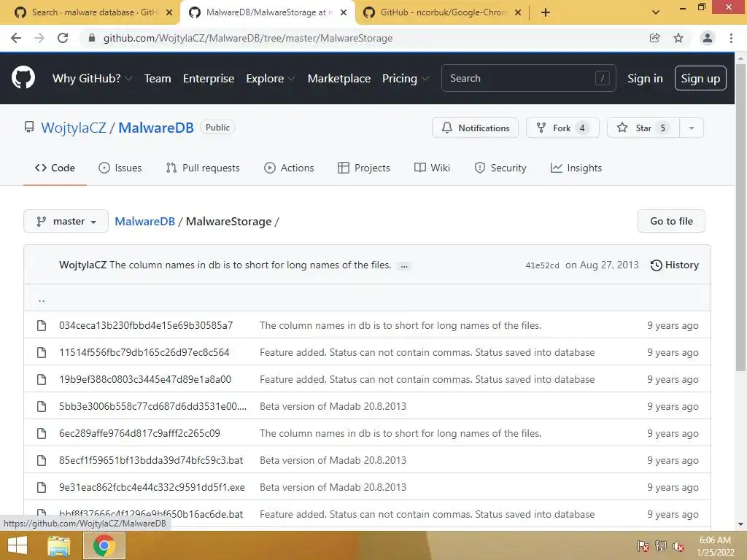
Task: Close the ncorbuk/Google-Chrome tab
Action: pos(518,12)
